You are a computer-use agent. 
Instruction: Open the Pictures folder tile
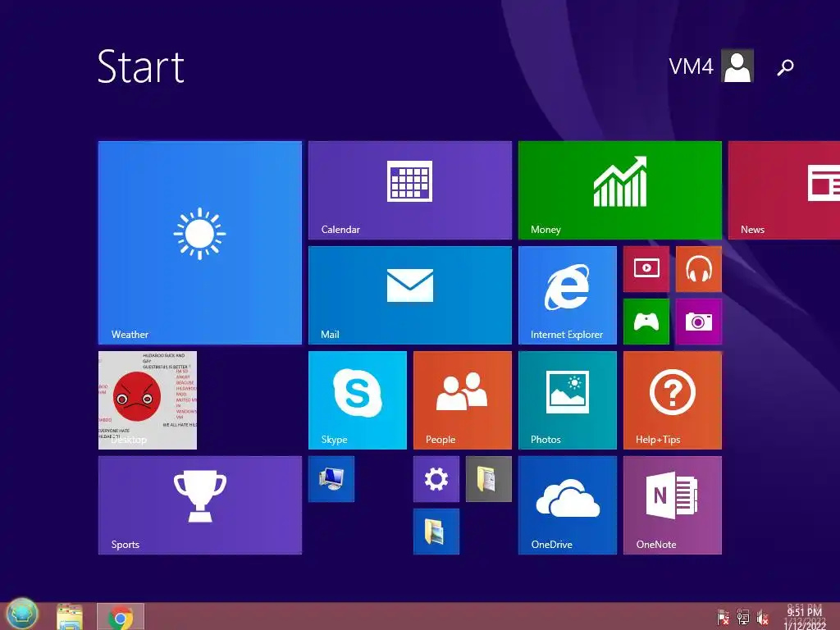coord(436,532)
